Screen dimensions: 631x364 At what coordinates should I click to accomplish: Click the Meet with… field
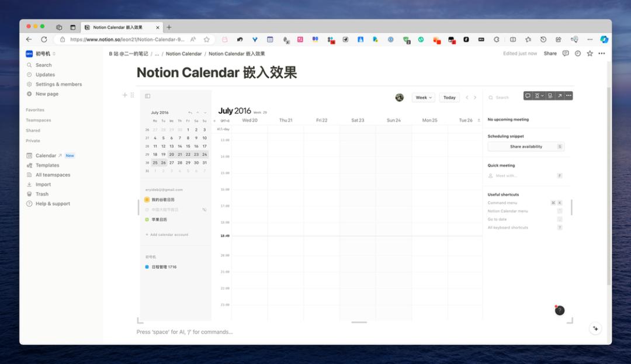click(x=525, y=176)
